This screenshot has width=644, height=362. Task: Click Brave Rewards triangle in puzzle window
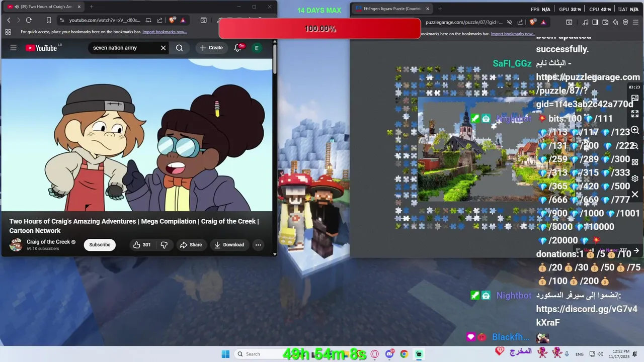click(543, 22)
